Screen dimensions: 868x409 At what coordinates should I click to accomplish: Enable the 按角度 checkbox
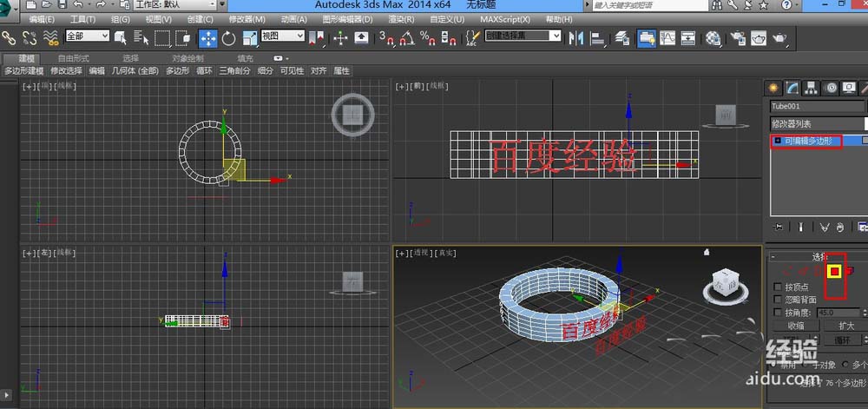coord(778,313)
